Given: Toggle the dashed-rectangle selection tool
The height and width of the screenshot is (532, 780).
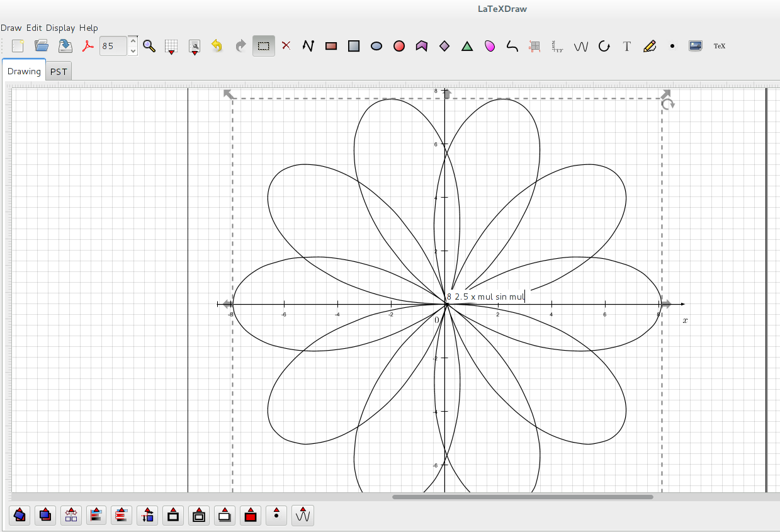Looking at the screenshot, I should [x=264, y=46].
